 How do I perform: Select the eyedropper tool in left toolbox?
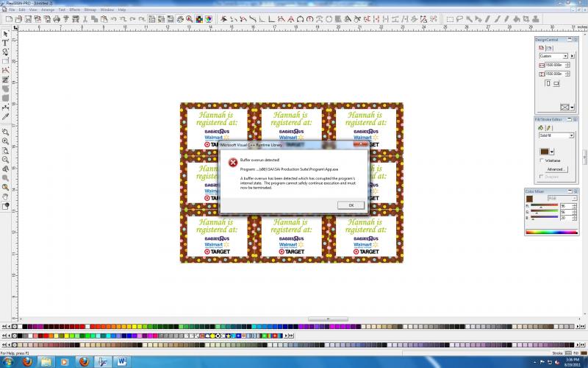(x=5, y=116)
